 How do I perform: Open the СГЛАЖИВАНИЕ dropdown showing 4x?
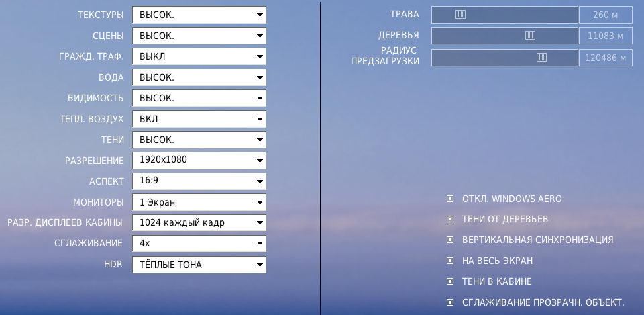pos(199,244)
